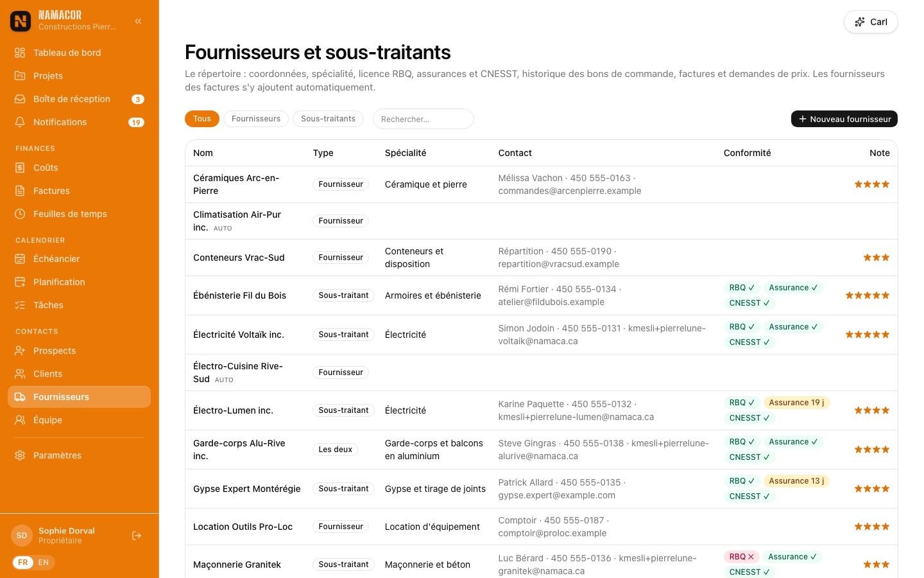Click the inbox count badge 3
The image size is (924, 578).
coord(138,100)
